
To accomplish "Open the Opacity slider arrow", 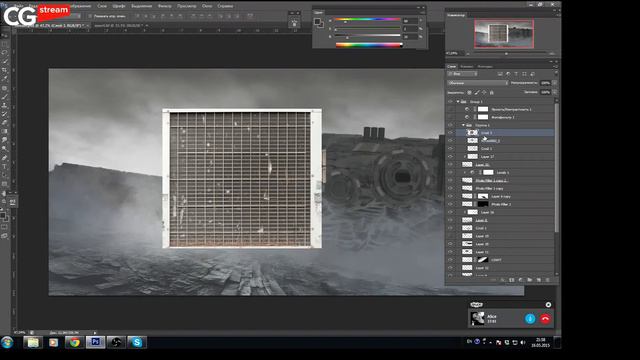I will click(x=554, y=83).
